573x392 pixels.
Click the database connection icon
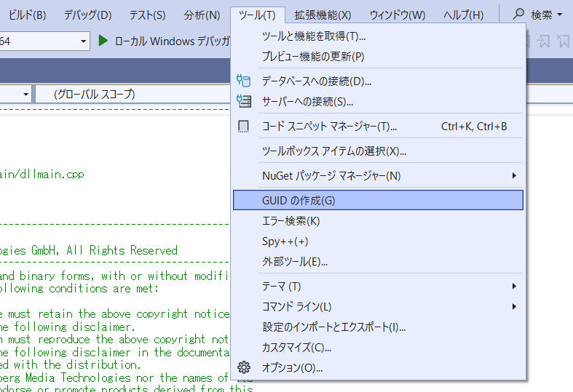pos(244,81)
